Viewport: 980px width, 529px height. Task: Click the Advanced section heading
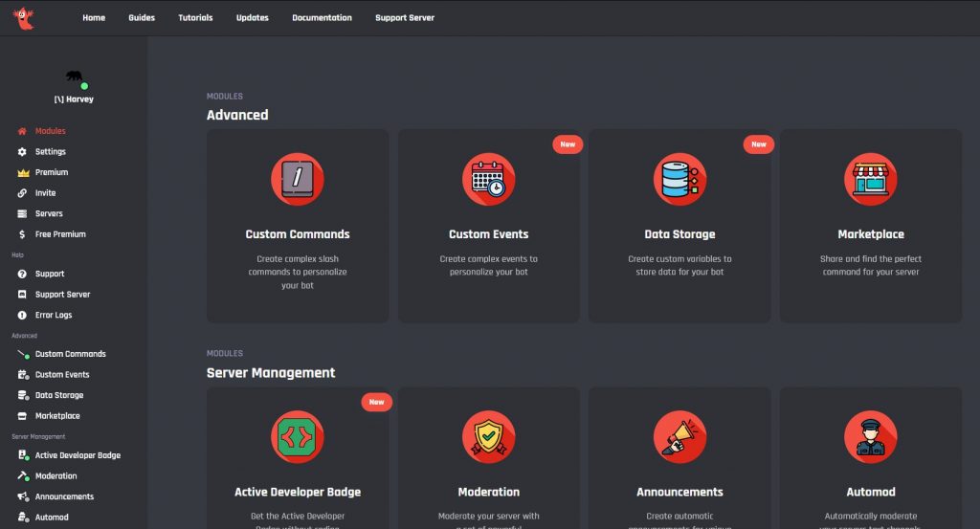point(237,115)
